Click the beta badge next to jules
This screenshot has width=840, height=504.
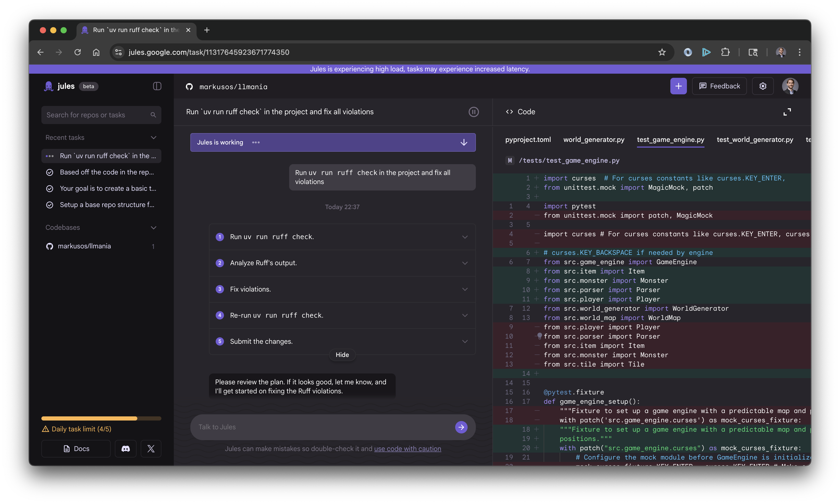coord(88,86)
